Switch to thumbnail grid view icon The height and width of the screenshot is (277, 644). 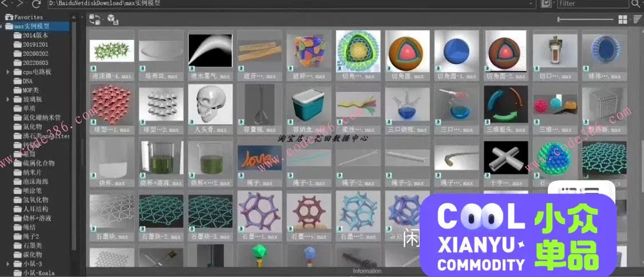[623, 20]
